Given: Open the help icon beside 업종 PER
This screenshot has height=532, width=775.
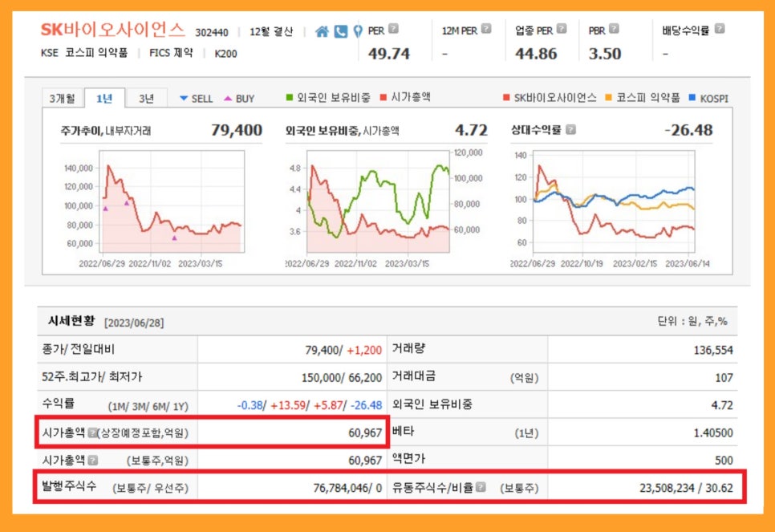Looking at the screenshot, I should tap(562, 29).
